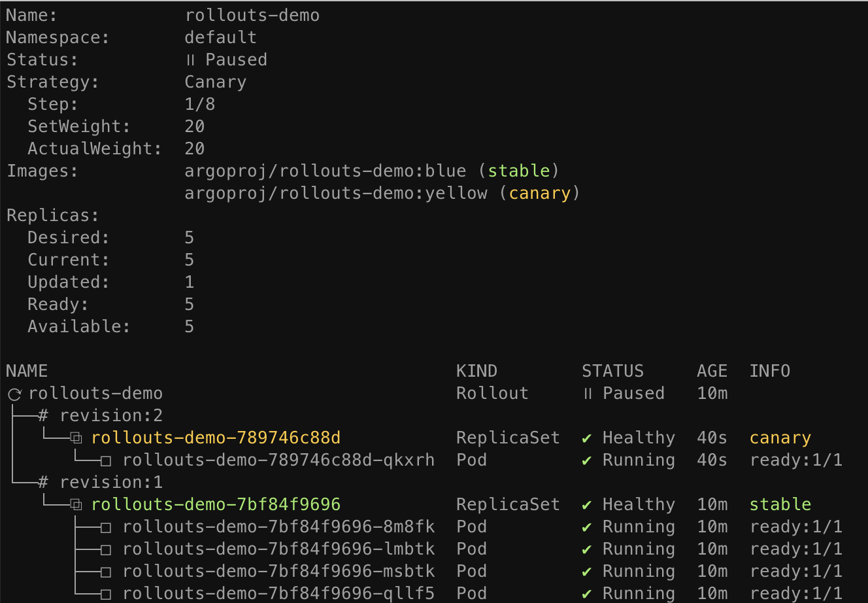Select the rollouts-demo root entry in the tree
The height and width of the screenshot is (603, 868).
click(95, 394)
